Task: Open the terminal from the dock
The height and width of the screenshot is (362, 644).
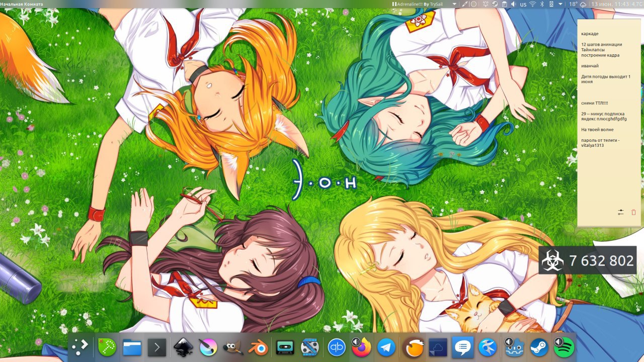Action: [157, 347]
